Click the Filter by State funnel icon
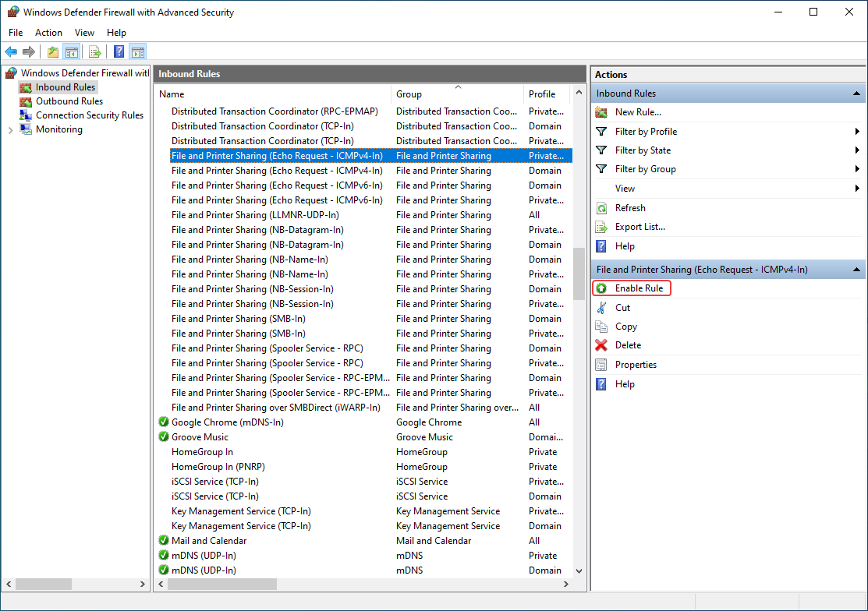Image resolution: width=868 pixels, height=611 pixels. [601, 150]
